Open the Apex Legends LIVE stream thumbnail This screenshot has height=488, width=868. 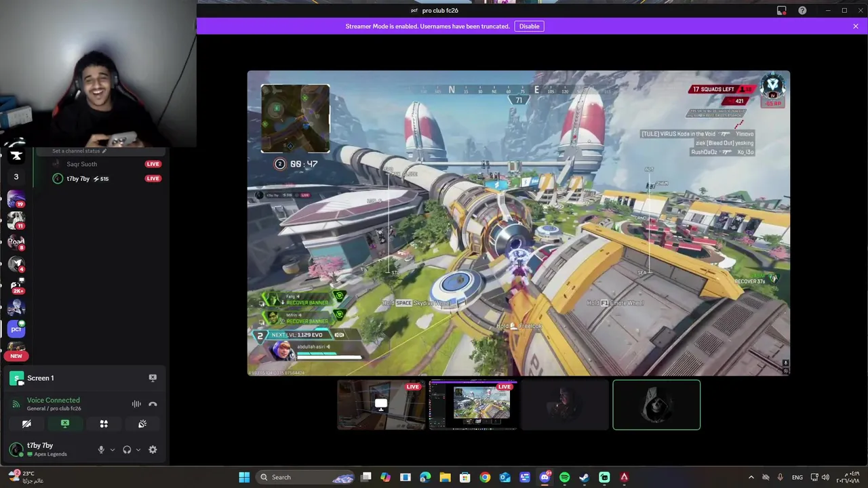point(473,405)
